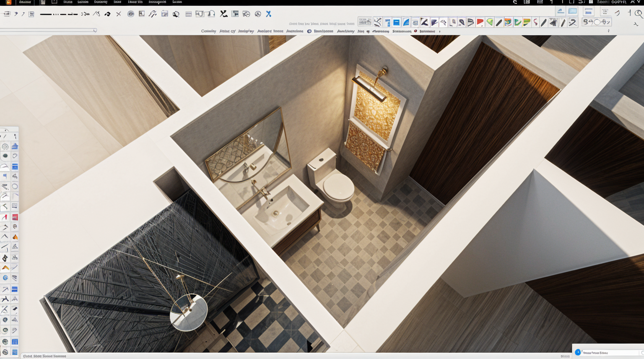The width and height of the screenshot is (644, 359).
Task: Open the orange application icon menu
Action: click(x=8, y=2)
